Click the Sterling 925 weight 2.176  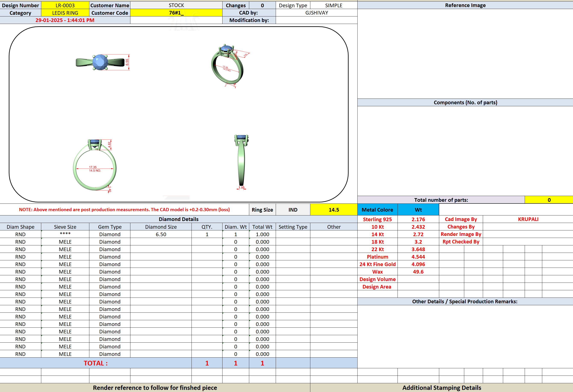(418, 219)
